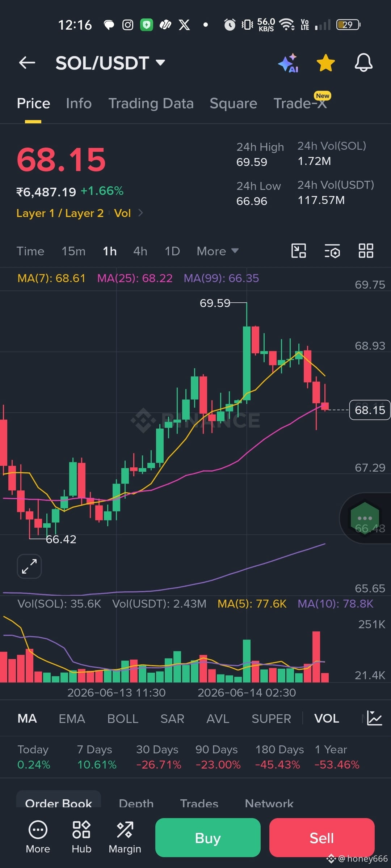Image resolution: width=391 pixels, height=868 pixels.
Task: Open the indicator chart line icon
Action: [374, 718]
